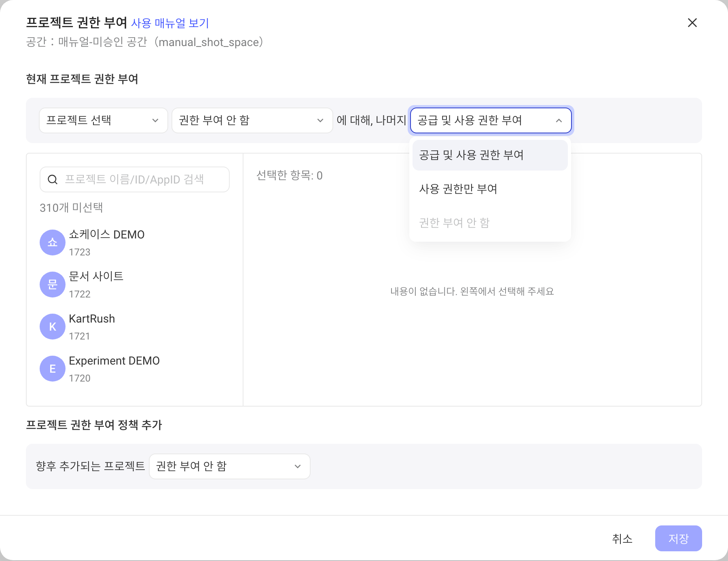Image resolution: width=728 pixels, height=561 pixels.
Task: Click the KartRush 'K' avatar icon
Action: [53, 327]
